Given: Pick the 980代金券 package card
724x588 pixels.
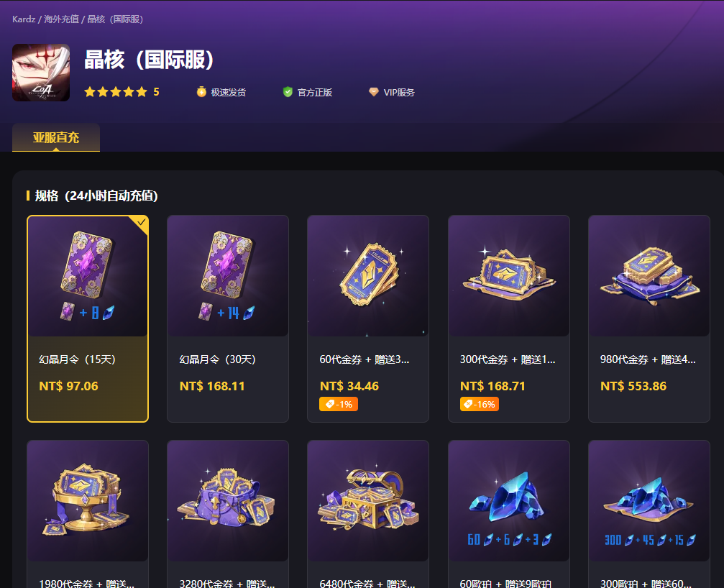Looking at the screenshot, I should coord(649,318).
